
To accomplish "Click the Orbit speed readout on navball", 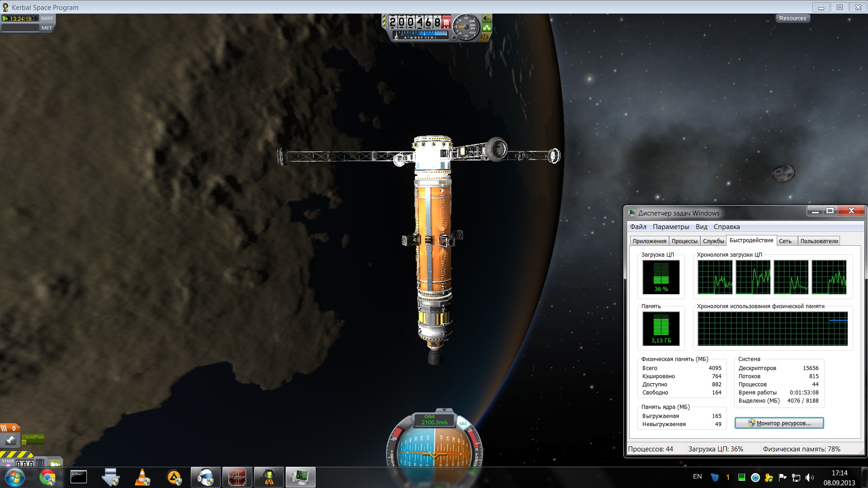I will click(x=434, y=420).
